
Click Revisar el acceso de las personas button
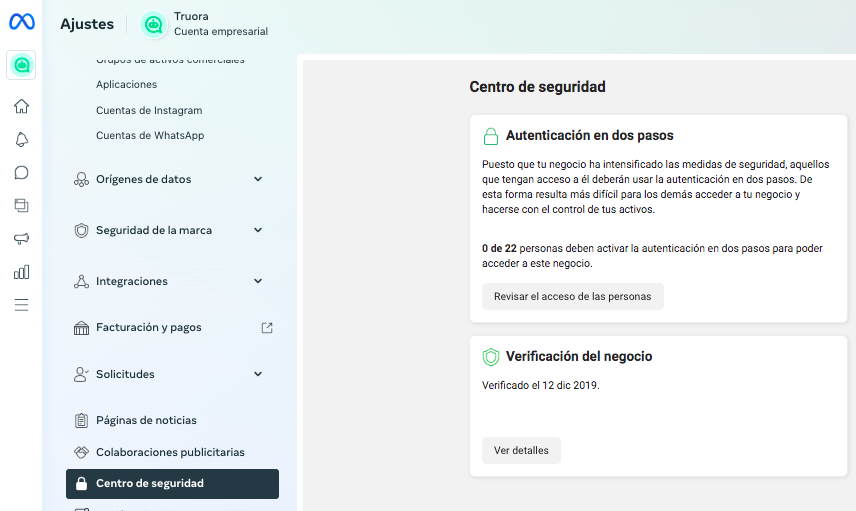point(573,296)
